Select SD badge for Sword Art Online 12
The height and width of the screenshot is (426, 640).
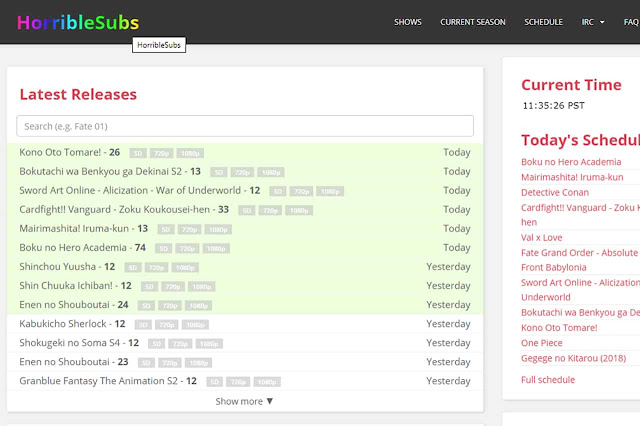coord(278,191)
